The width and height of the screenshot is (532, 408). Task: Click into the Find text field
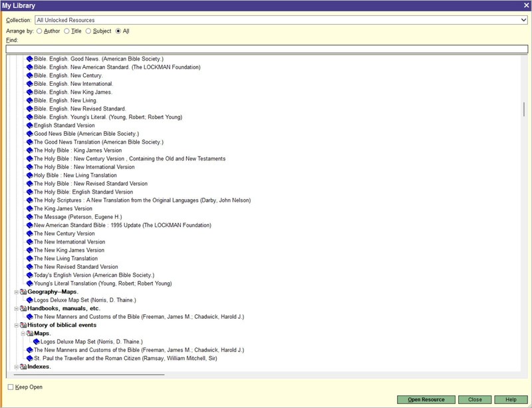[267, 49]
